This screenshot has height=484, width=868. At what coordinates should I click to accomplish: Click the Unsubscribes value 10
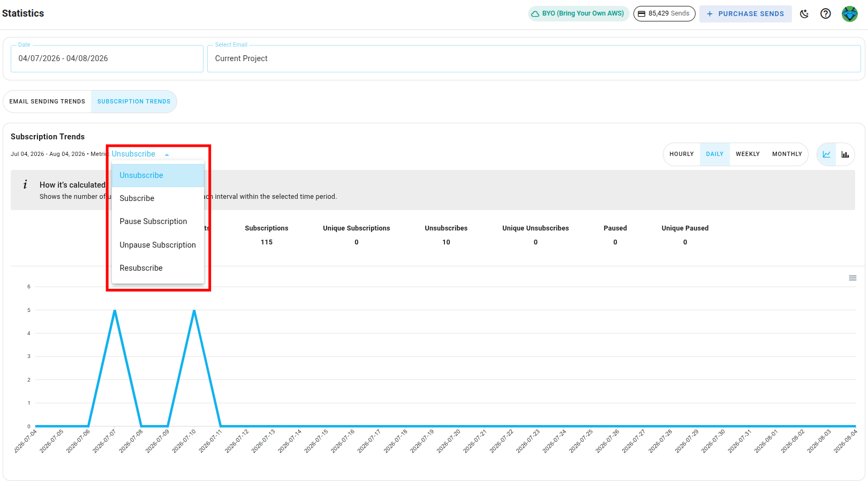click(446, 242)
